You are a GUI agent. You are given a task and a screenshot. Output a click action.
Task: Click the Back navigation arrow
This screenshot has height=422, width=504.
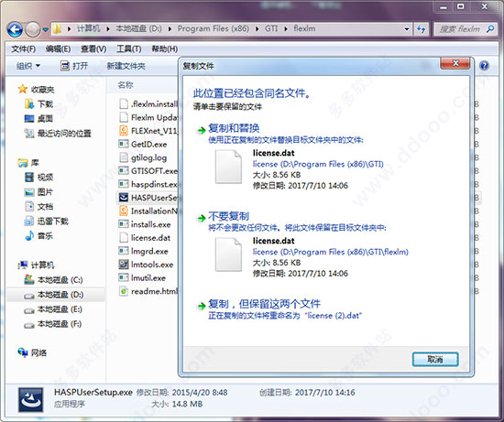tap(15, 29)
